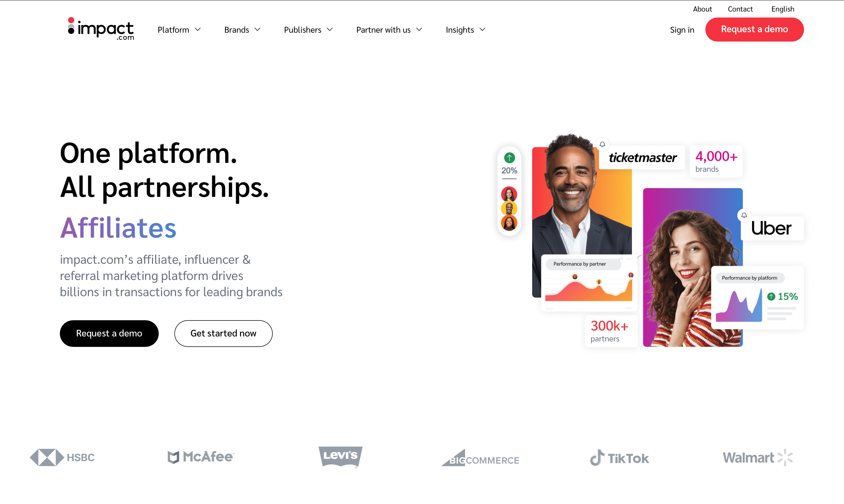The width and height of the screenshot is (844, 504).
Task: Click the Performance by partner chart card
Action: pyautogui.click(x=589, y=283)
